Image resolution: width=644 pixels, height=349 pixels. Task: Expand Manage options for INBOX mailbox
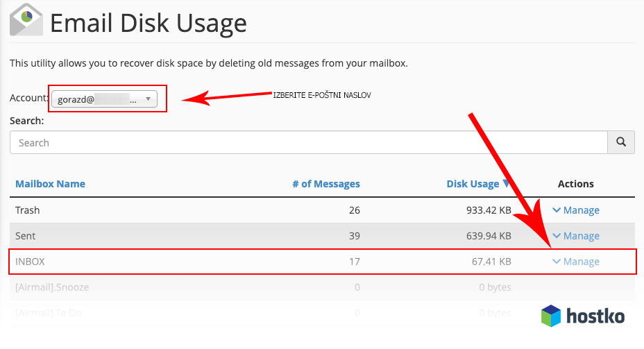point(576,262)
